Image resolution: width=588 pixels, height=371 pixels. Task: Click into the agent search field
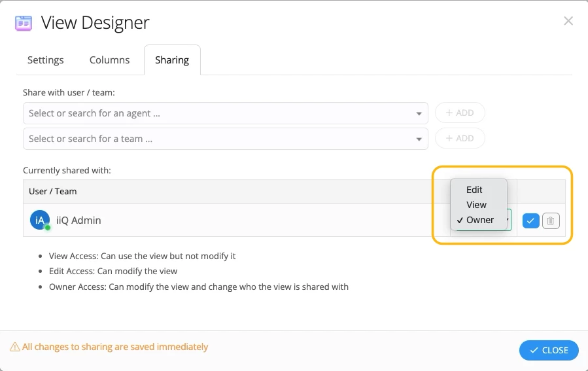216,113
